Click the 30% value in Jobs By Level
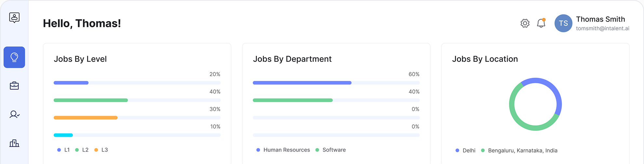The height and width of the screenshot is (164, 644). click(215, 109)
